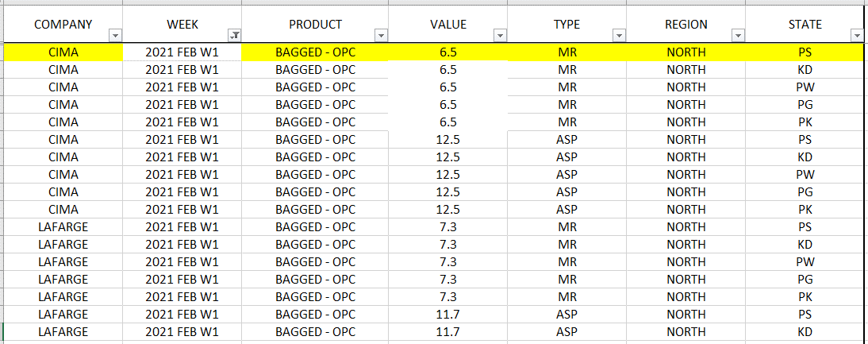Select 12.5 value in CIMA ASP PS row
Screen dimensions: 868x344
point(447,140)
